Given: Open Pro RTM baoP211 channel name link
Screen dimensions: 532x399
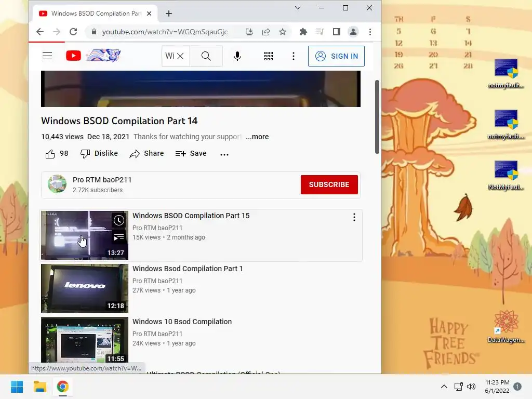Looking at the screenshot, I should 102,180.
